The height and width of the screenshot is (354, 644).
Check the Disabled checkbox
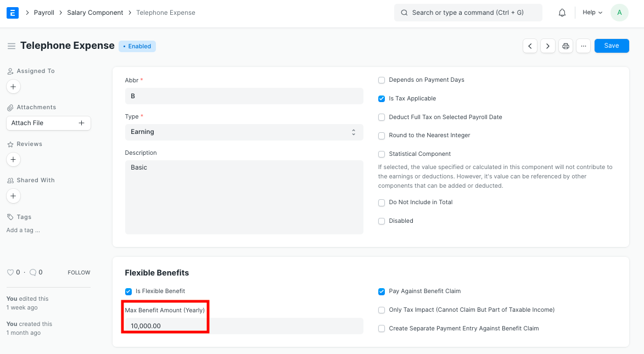(x=382, y=221)
